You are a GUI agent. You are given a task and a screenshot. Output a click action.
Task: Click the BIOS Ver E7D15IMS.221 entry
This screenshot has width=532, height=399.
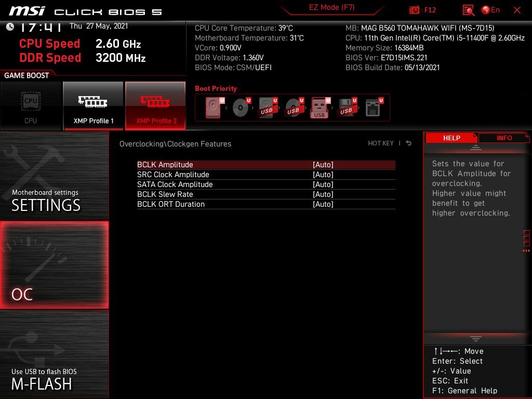(386, 58)
